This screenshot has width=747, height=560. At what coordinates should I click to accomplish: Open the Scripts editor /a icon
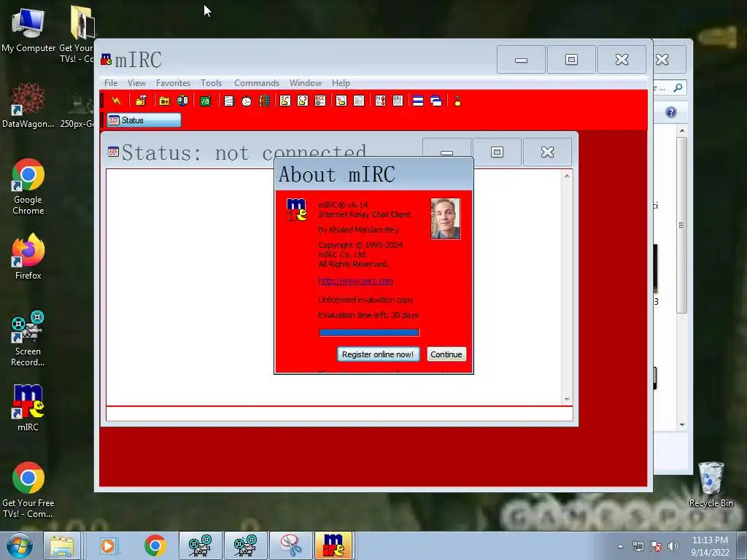coord(205,101)
